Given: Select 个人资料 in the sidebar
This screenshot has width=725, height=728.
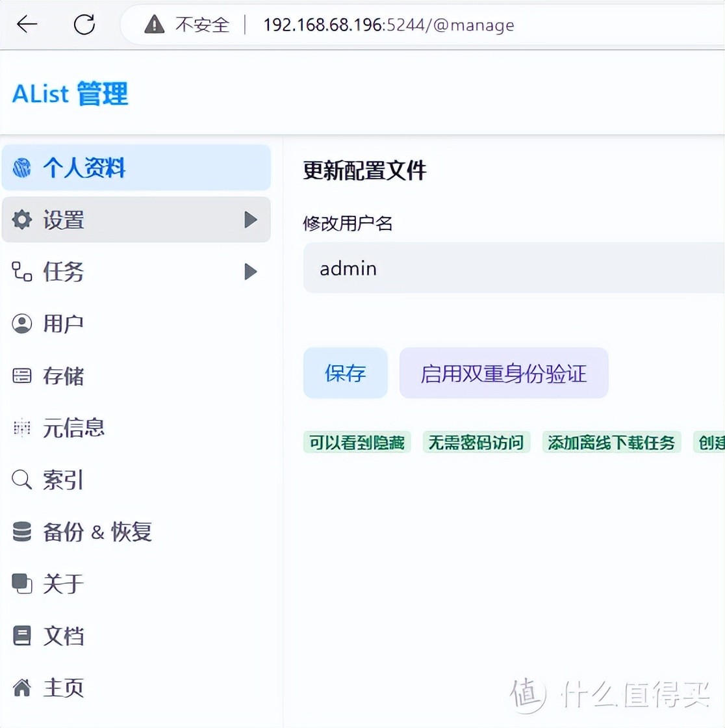Looking at the screenshot, I should (136, 168).
